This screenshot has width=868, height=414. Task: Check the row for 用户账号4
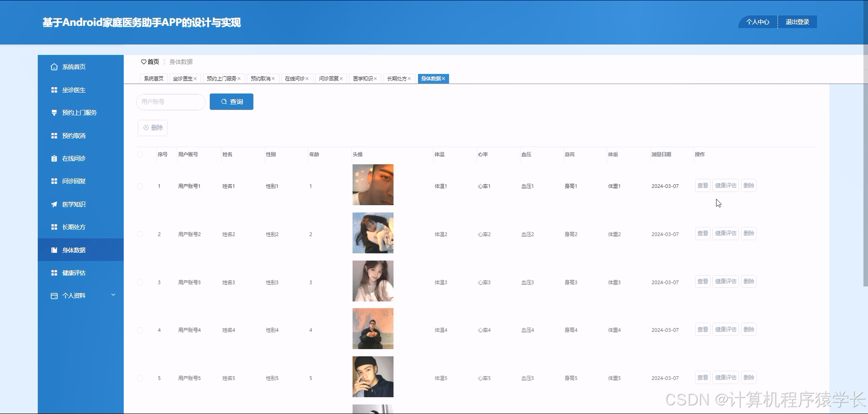140,330
